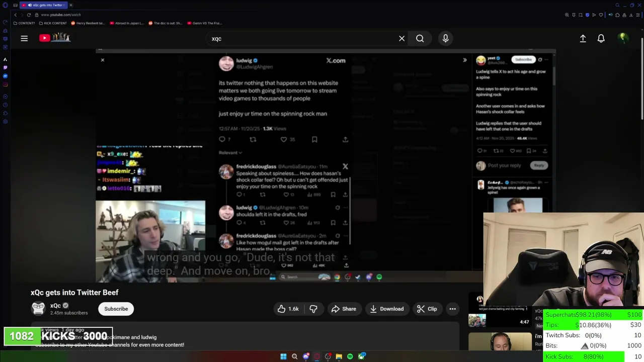Click the video title 'xQc gets into Twitter Beef'
644x362 pixels.
pyautogui.click(x=74, y=292)
